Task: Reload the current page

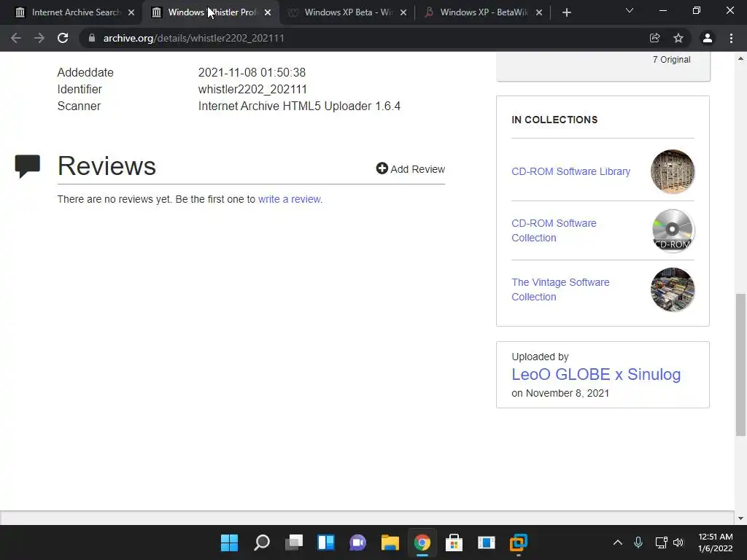Action: 63,38
